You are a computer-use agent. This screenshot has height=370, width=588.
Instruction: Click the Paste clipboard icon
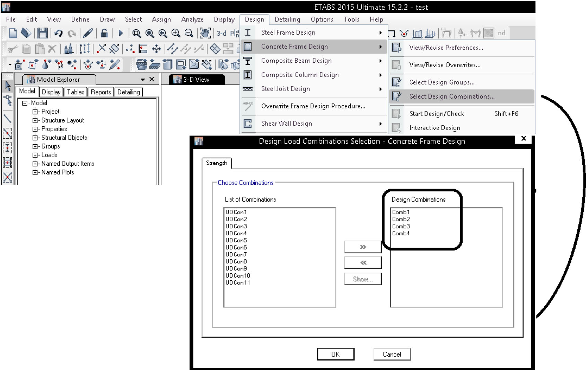pyautogui.click(x=40, y=49)
